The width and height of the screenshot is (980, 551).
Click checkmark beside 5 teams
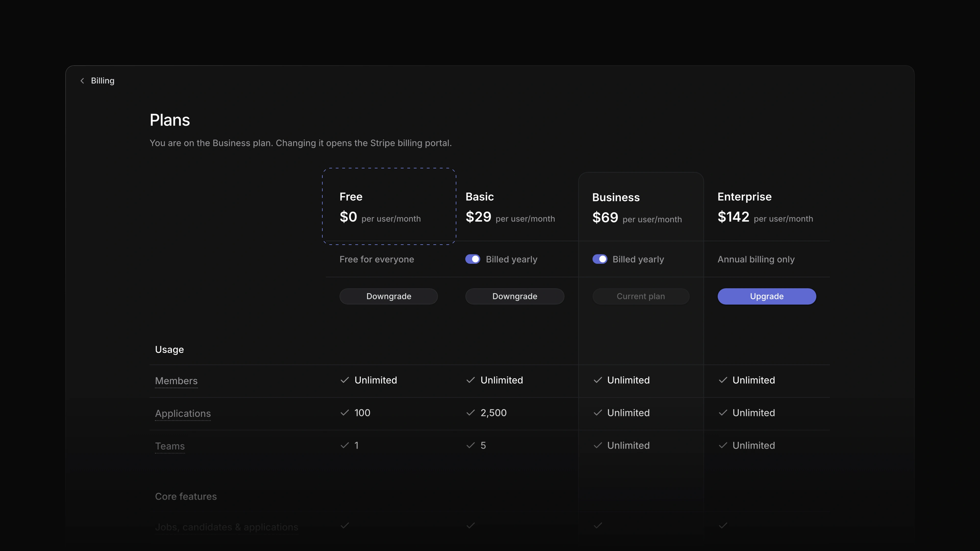pyautogui.click(x=471, y=445)
